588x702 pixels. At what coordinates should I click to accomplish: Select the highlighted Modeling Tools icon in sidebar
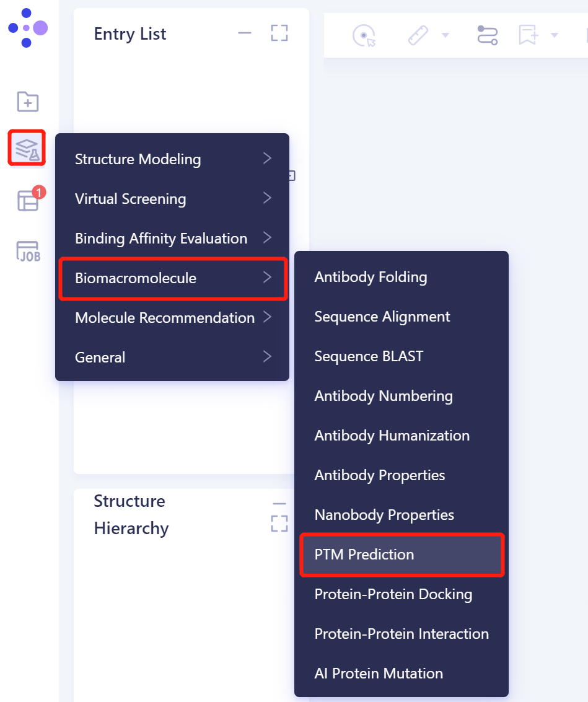(27, 147)
